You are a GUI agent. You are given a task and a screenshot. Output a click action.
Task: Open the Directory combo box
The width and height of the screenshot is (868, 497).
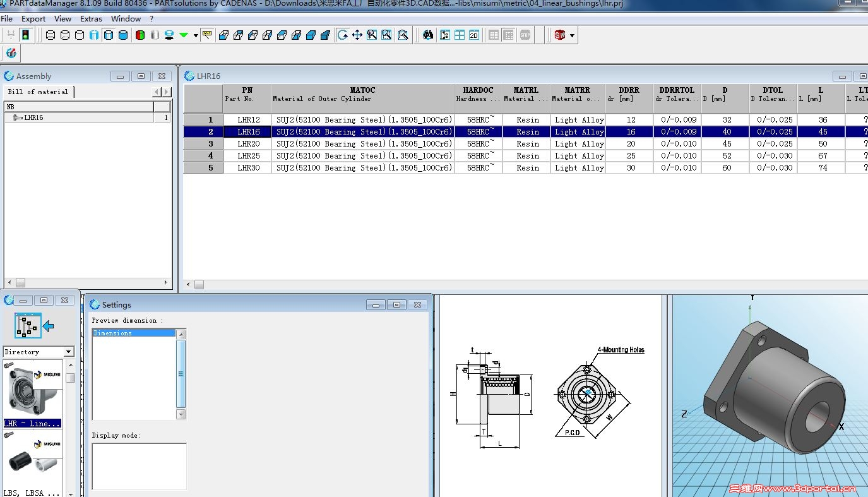tap(39, 352)
